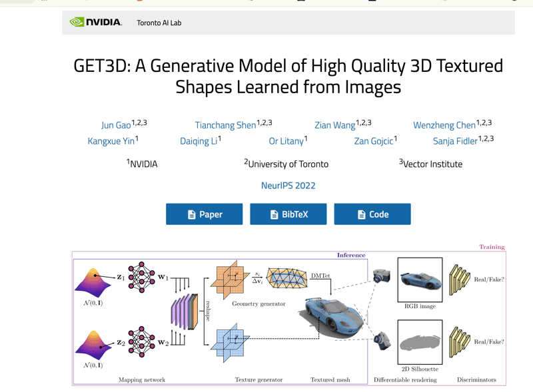Open Sanja Fidler's author page
The height and width of the screenshot is (392, 533).
(456, 141)
